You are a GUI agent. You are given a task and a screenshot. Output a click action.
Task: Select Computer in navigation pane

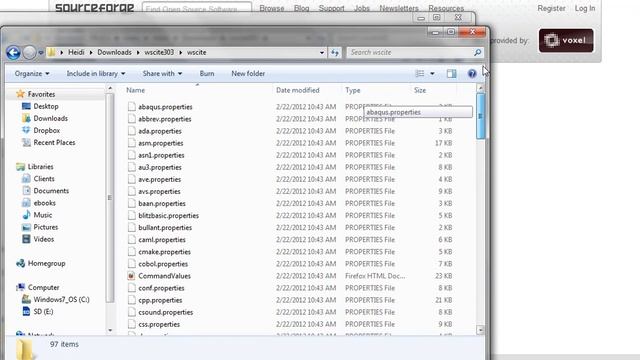pyautogui.click(x=43, y=287)
